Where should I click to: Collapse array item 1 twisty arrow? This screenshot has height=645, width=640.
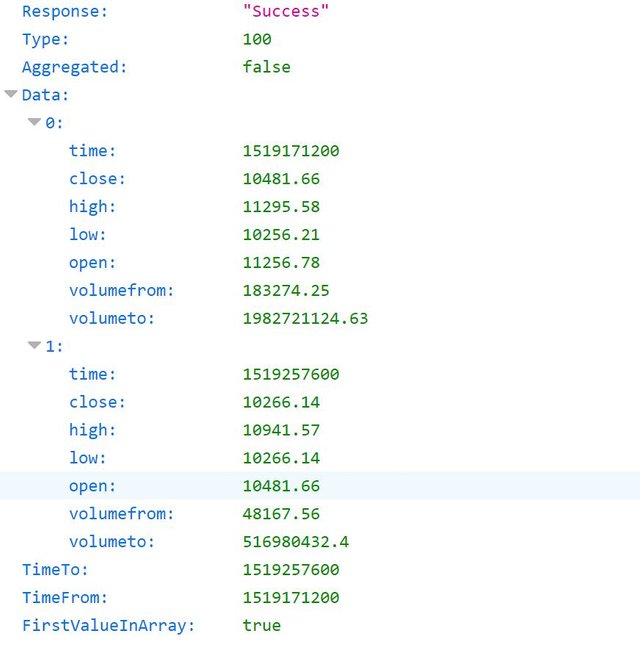[x=35, y=346]
